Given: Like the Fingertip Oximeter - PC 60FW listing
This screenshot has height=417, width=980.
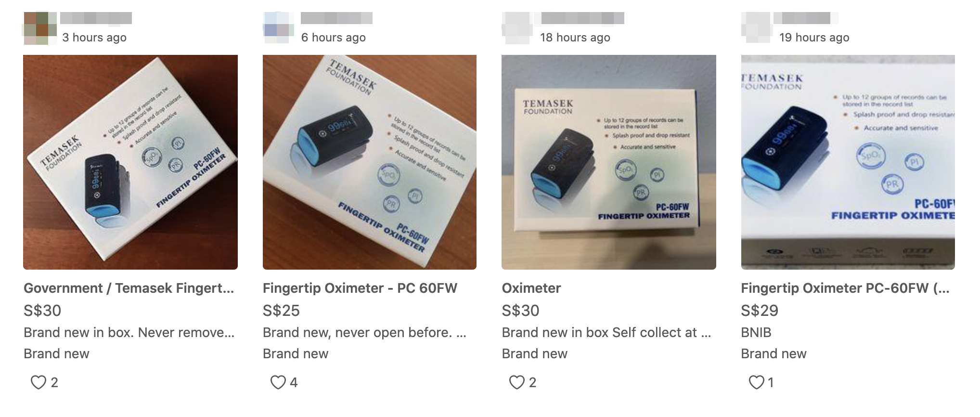Looking at the screenshot, I should [x=278, y=382].
